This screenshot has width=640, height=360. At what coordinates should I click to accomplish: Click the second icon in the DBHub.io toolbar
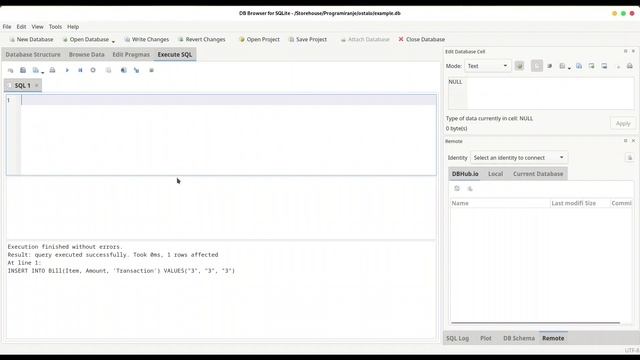coord(470,188)
